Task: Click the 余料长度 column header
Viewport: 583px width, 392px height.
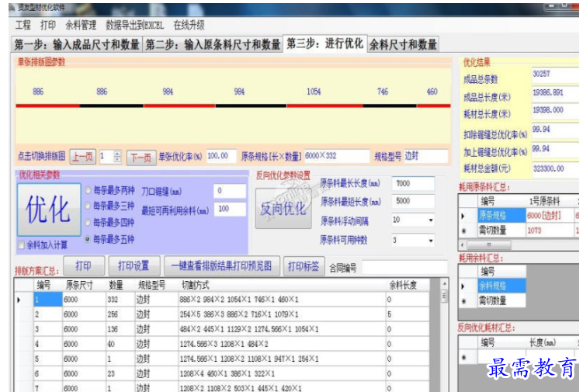Action: click(x=408, y=286)
